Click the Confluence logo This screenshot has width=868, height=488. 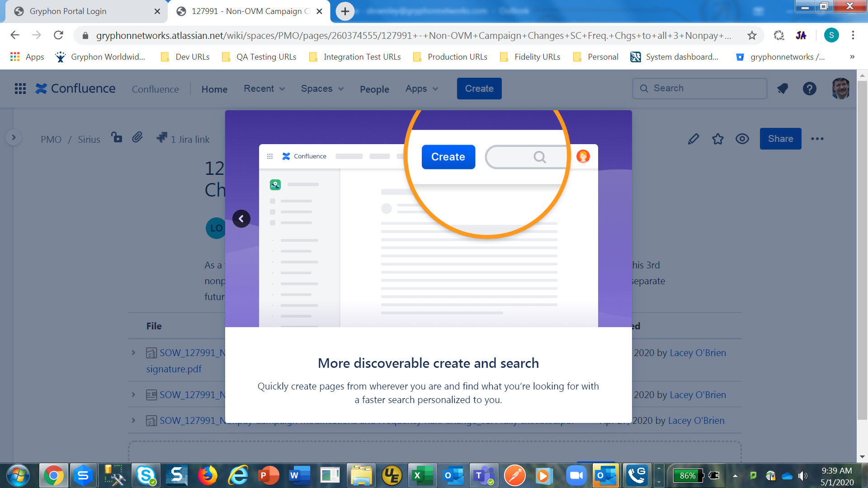pyautogui.click(x=75, y=89)
